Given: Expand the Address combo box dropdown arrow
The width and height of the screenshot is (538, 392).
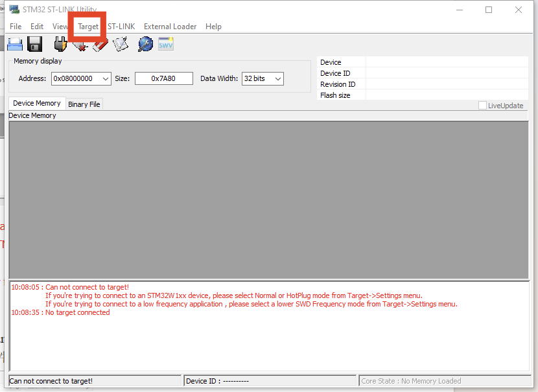Looking at the screenshot, I should pos(106,78).
